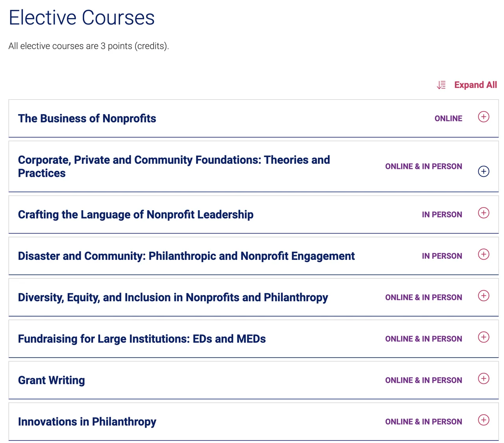Click the Expand All link
The width and height of the screenshot is (504, 443).
[x=475, y=85]
